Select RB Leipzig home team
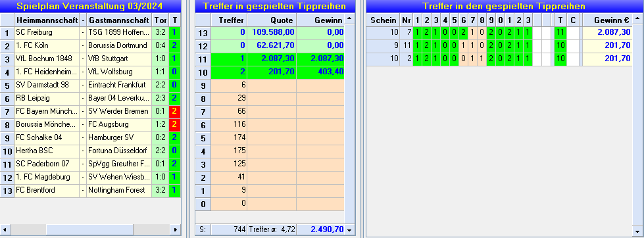 coord(47,98)
